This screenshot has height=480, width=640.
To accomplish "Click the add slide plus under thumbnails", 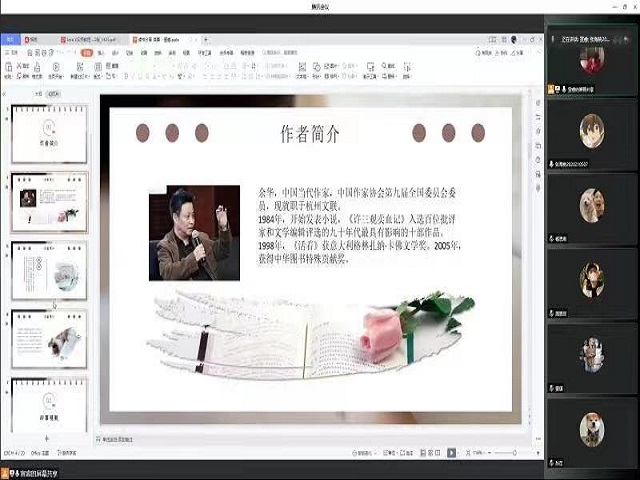I will 47,438.
